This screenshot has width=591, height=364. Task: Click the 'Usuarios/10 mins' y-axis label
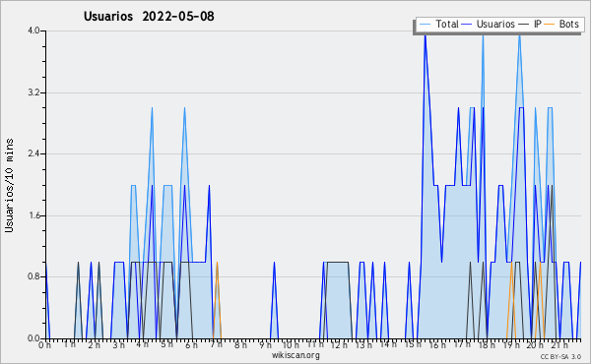tap(9, 186)
